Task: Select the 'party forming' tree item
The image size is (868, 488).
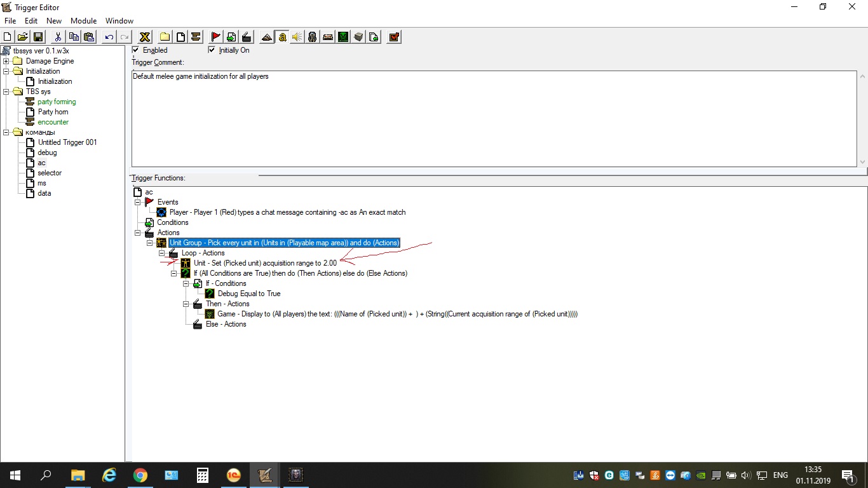Action: 57,102
